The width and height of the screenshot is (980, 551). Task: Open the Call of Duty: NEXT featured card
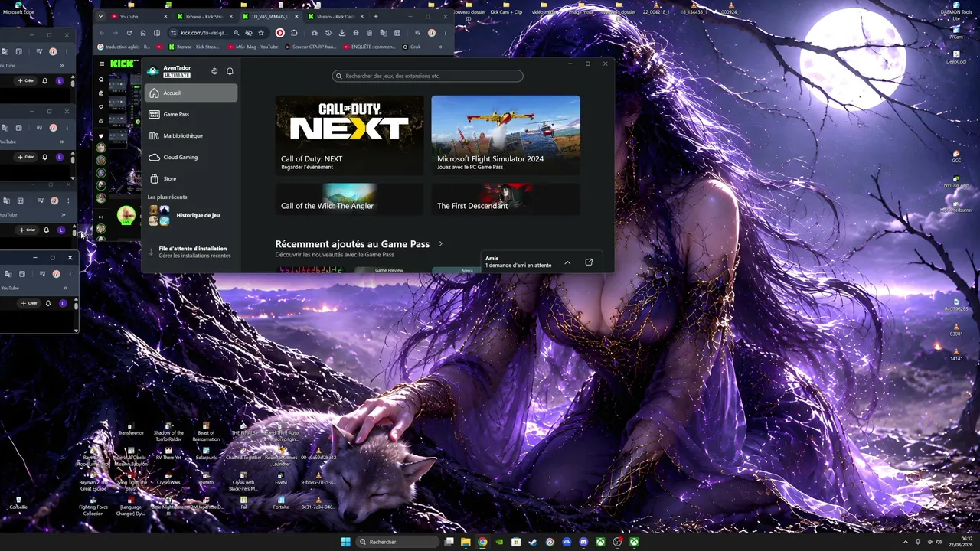(349, 135)
